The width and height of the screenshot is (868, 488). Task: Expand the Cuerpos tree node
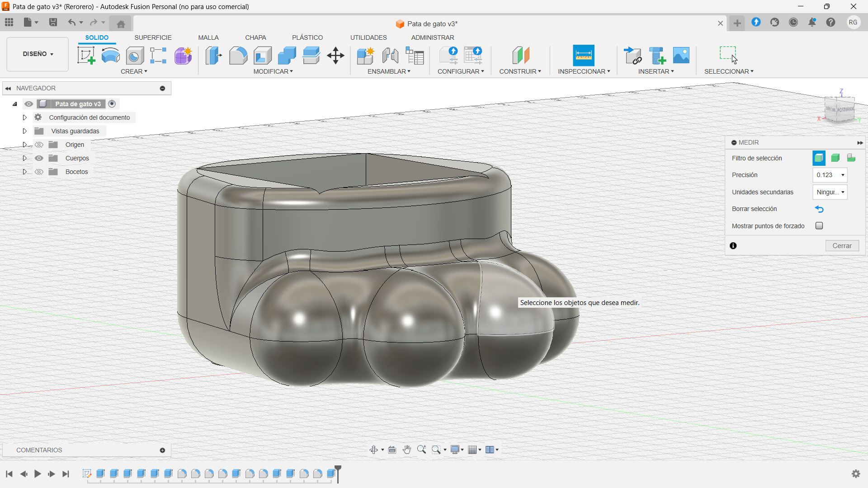[x=25, y=158]
